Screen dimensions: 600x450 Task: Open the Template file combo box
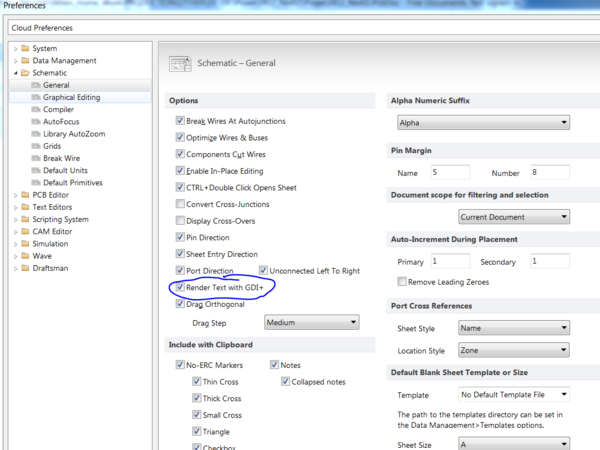(514, 395)
